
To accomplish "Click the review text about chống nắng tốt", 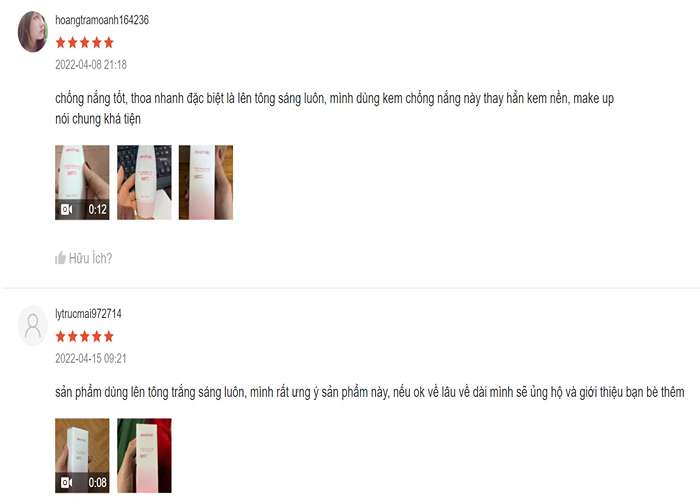I will tap(334, 108).
